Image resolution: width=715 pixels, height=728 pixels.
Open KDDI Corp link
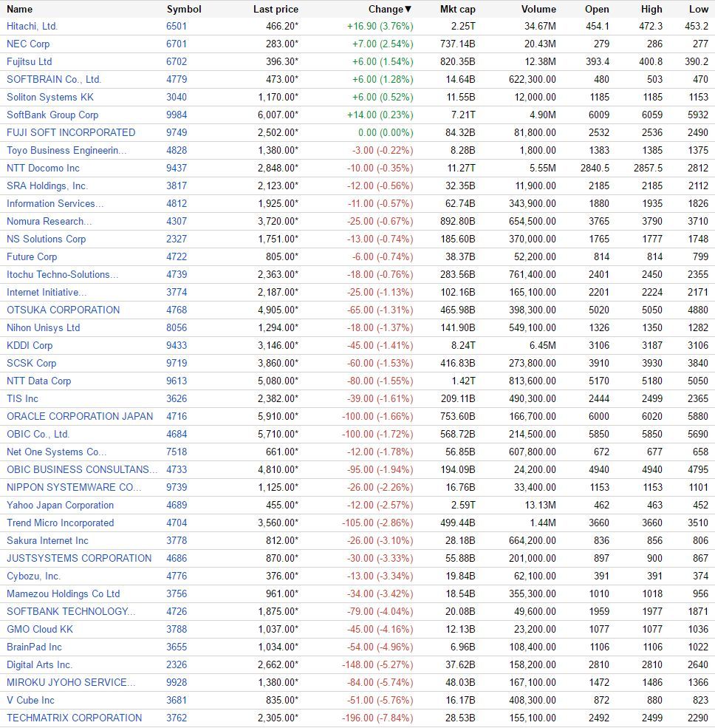tap(30, 345)
